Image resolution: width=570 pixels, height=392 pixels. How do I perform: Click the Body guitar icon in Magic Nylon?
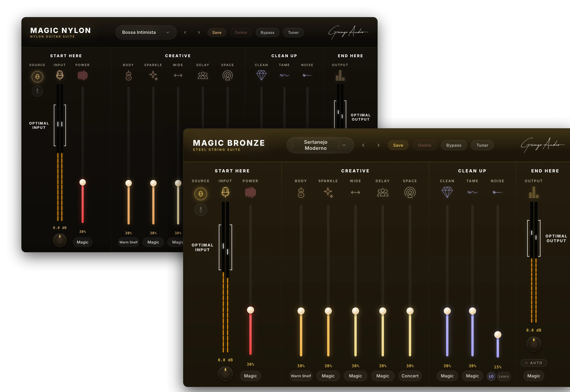(128, 75)
